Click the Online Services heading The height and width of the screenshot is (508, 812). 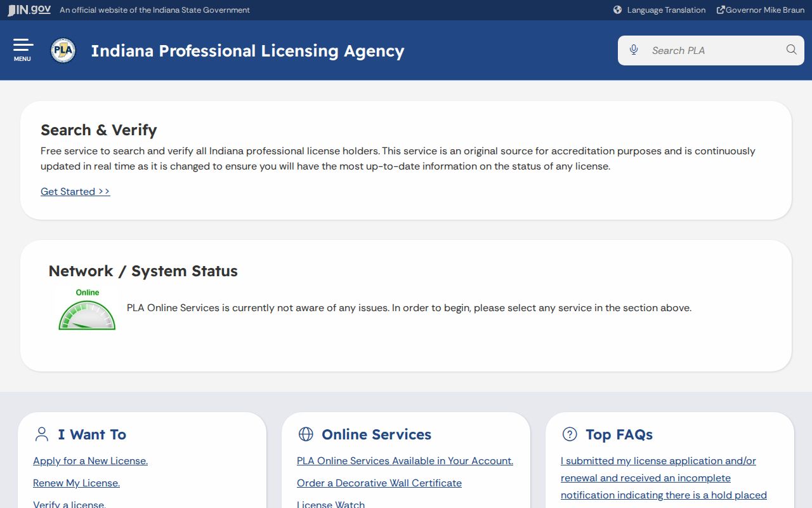click(376, 434)
